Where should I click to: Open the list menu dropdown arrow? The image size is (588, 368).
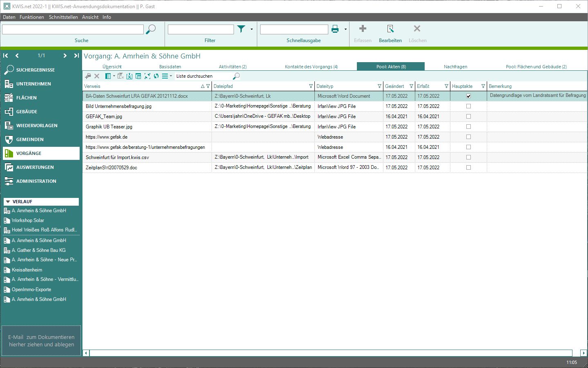point(171,76)
